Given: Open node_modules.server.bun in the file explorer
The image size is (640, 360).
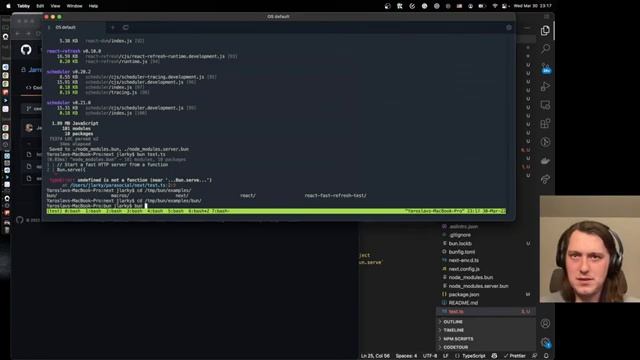Looking at the screenshot, I should coord(486,286).
